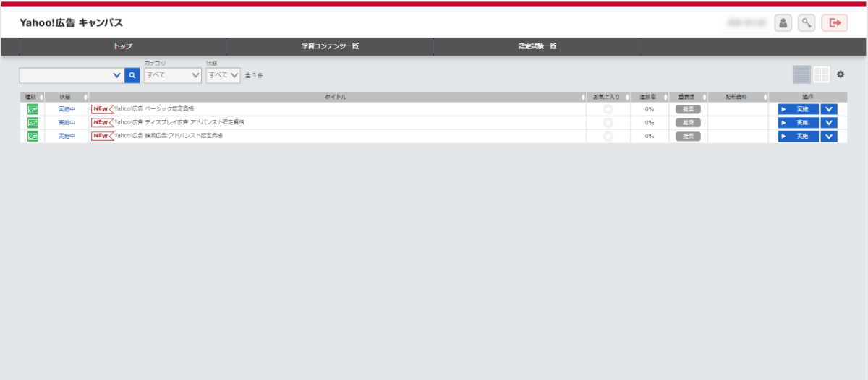Image resolution: width=868 pixels, height=380 pixels.
Task: Expand action menu for 検索広告 row
Action: click(x=830, y=136)
